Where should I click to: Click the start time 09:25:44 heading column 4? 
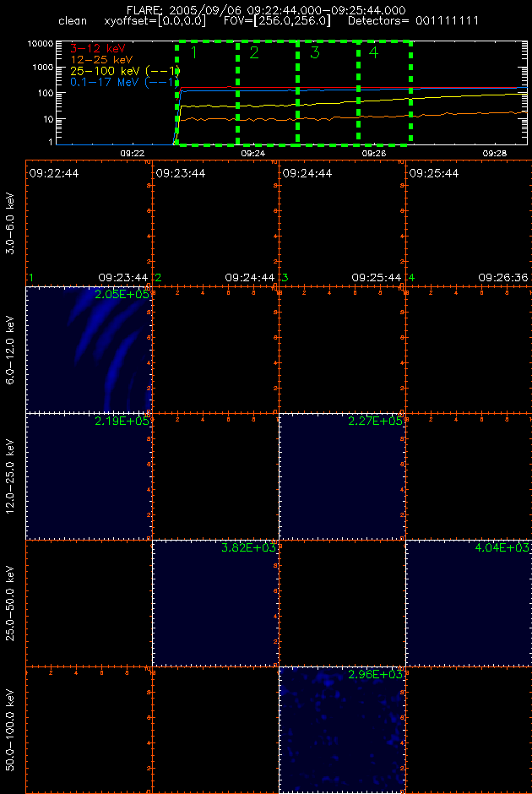coord(434,173)
